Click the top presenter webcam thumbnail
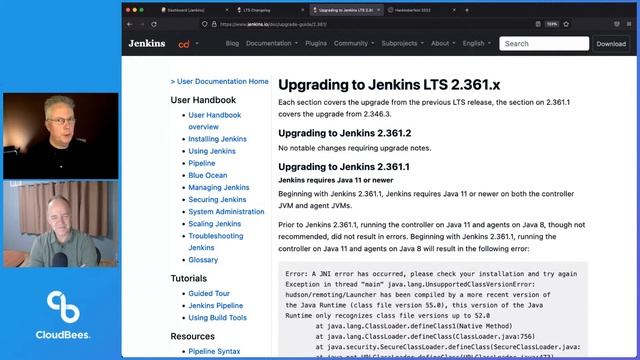The width and height of the screenshot is (640, 360). pos(61,136)
